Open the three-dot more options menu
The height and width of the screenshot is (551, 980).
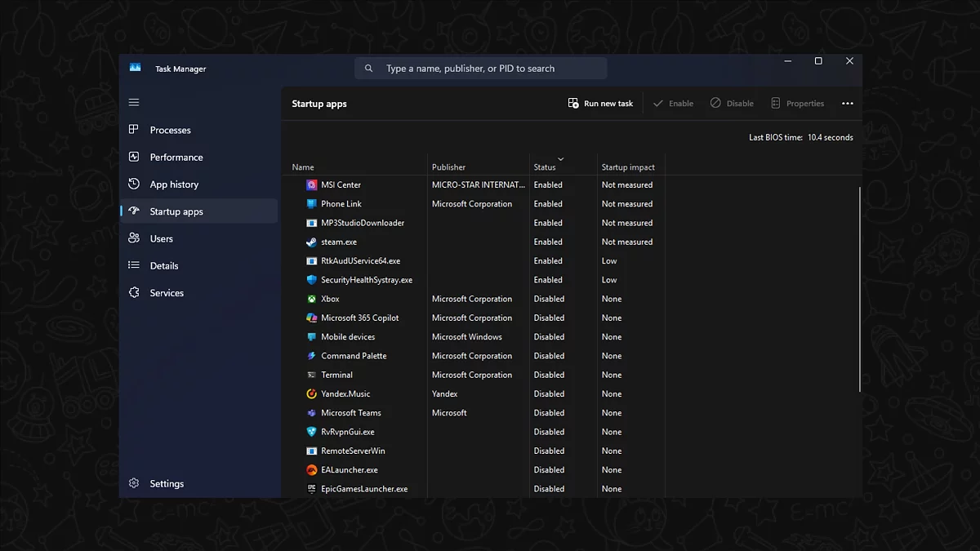[x=847, y=104]
